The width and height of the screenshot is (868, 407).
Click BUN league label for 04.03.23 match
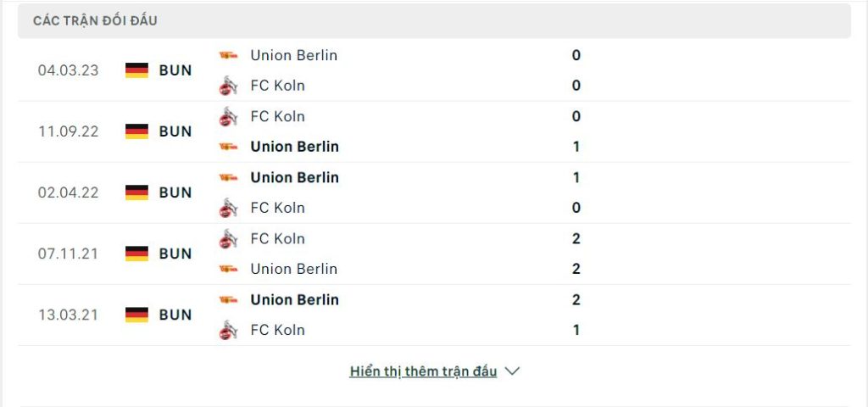coord(175,70)
